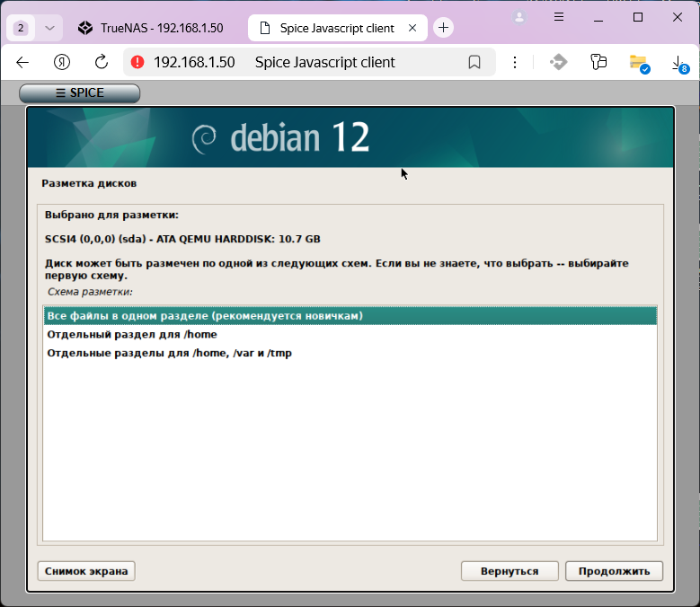Reload the page with refresh icon

click(x=102, y=62)
